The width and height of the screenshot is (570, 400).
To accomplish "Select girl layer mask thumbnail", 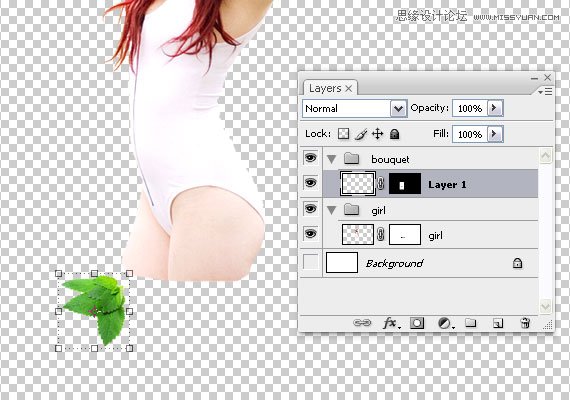I will pyautogui.click(x=405, y=235).
